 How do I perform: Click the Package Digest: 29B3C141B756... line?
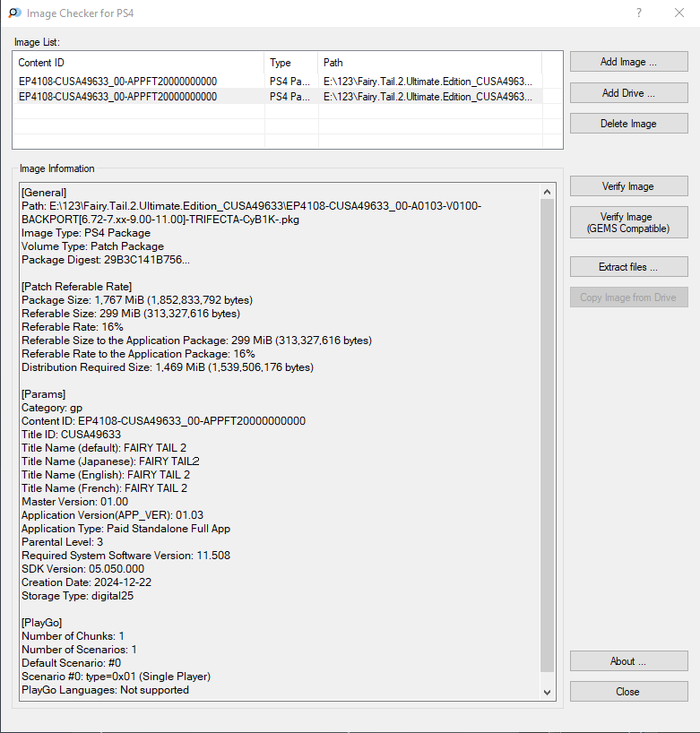[106, 260]
